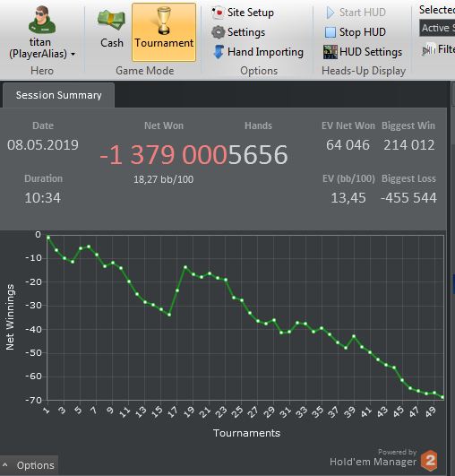Click the last graph data point at tournament 50
The height and width of the screenshot is (476, 455).
point(442,397)
